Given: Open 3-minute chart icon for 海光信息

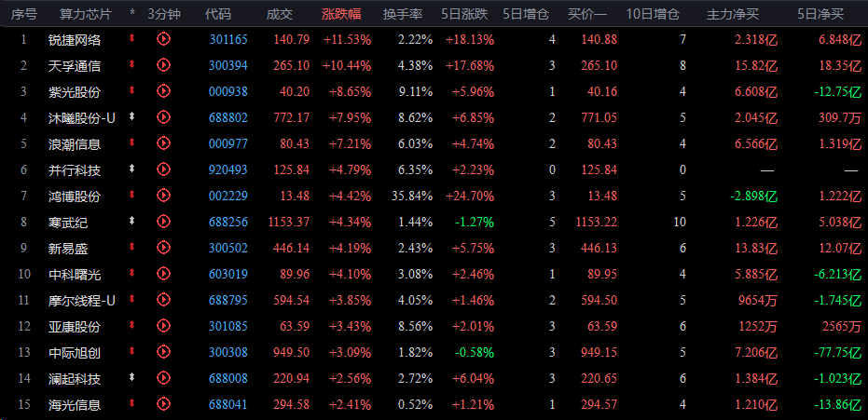Looking at the screenshot, I should point(163,403).
